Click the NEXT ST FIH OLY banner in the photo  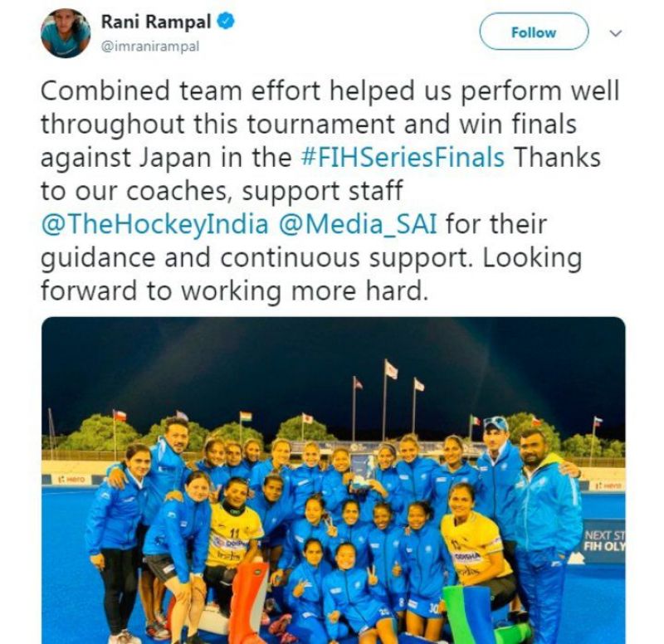(x=604, y=541)
